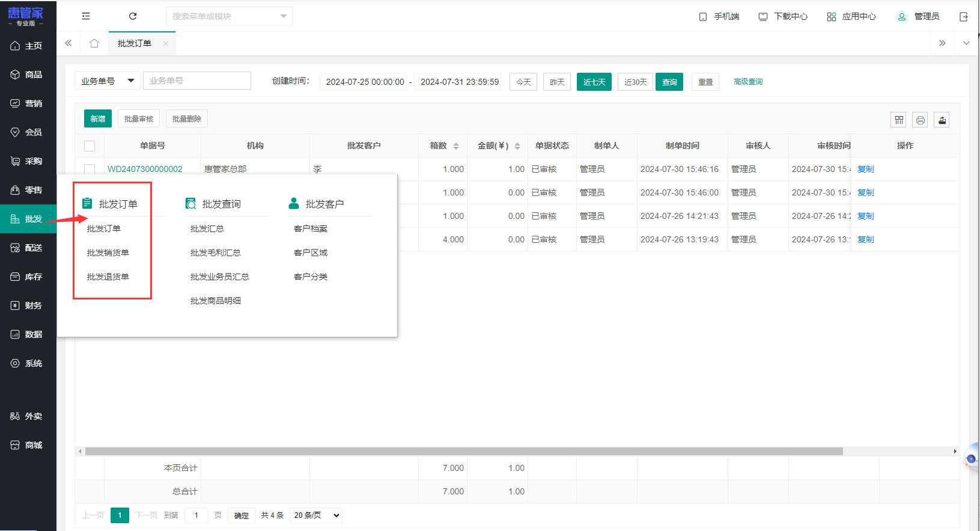This screenshot has height=531, width=980.
Task: Open 库存 in the left sidebar
Action: [28, 277]
